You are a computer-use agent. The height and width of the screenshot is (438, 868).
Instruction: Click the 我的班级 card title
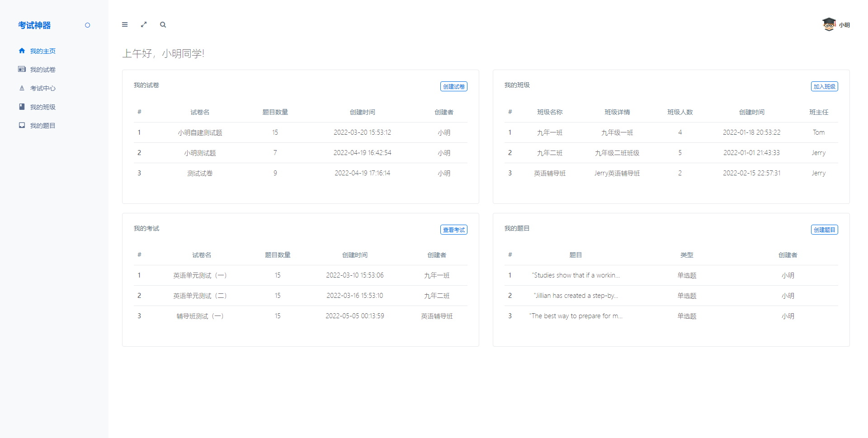[517, 85]
